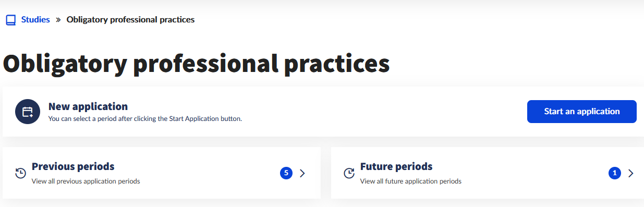Expand Future periods with its chevron arrow
The width and height of the screenshot is (644, 207).
coord(631,173)
